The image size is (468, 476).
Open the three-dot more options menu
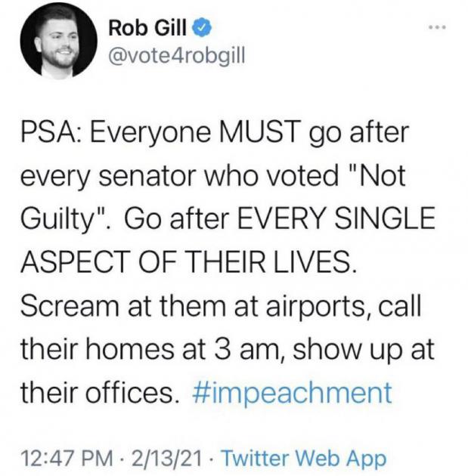(437, 27)
